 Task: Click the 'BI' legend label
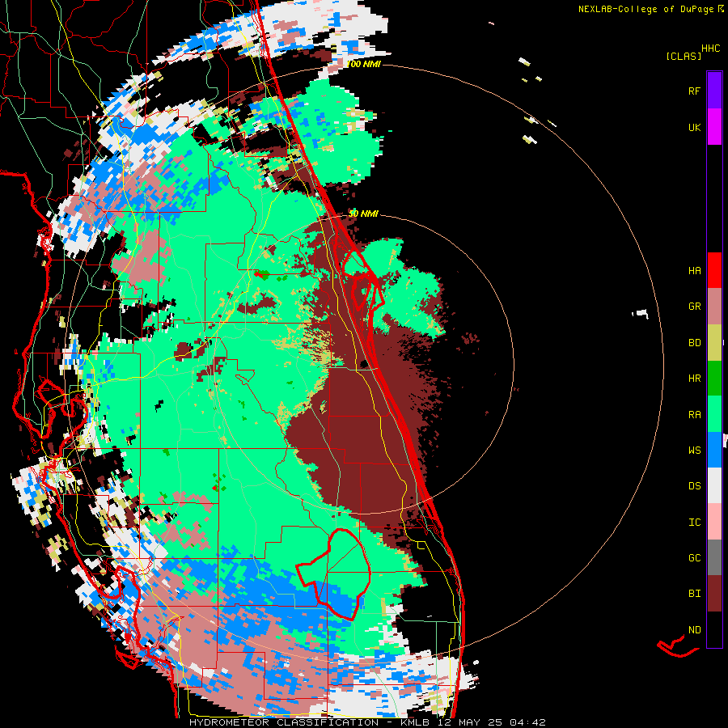click(694, 594)
